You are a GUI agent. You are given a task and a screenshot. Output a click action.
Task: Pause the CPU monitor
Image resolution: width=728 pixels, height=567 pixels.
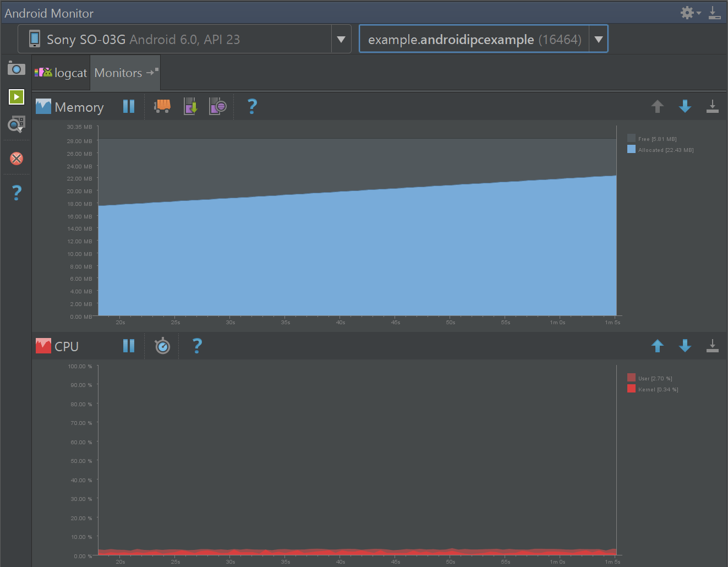(x=129, y=346)
